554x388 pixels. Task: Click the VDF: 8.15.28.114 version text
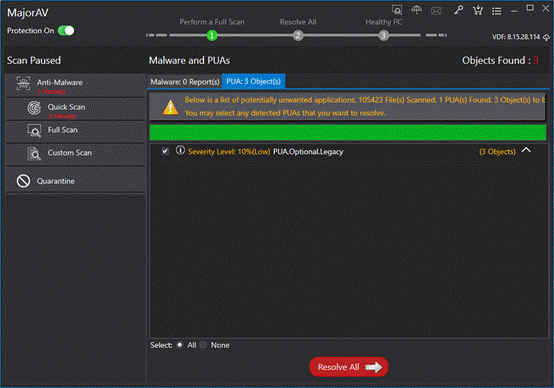tap(516, 37)
